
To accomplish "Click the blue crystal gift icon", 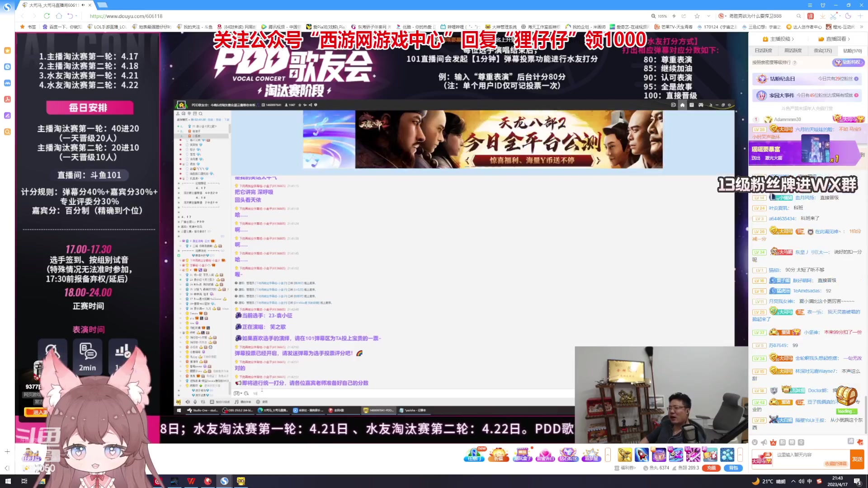I will 727,454.
